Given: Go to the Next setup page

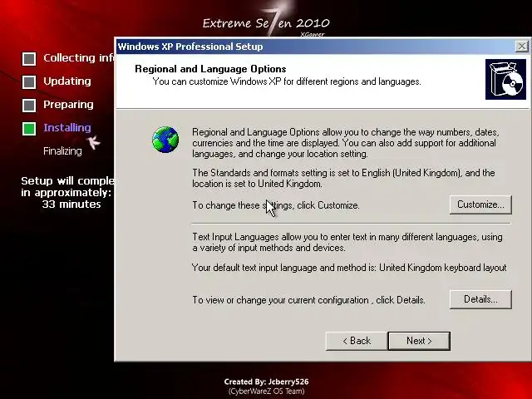Looking at the screenshot, I should tap(419, 341).
